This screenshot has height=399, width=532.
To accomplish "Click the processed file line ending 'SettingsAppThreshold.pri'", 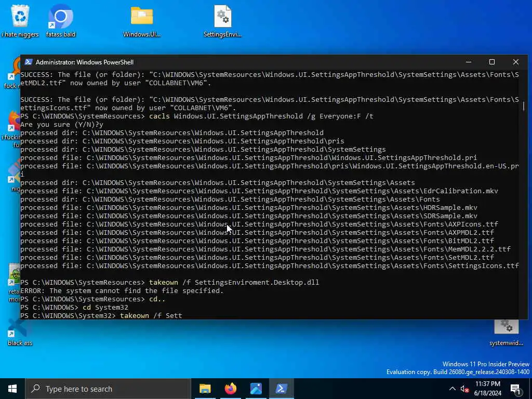I will coord(249,158).
